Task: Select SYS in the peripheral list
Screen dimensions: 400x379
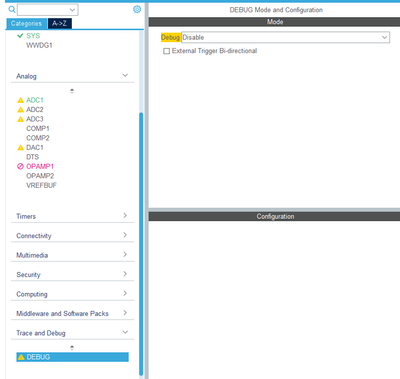Action: [x=33, y=36]
